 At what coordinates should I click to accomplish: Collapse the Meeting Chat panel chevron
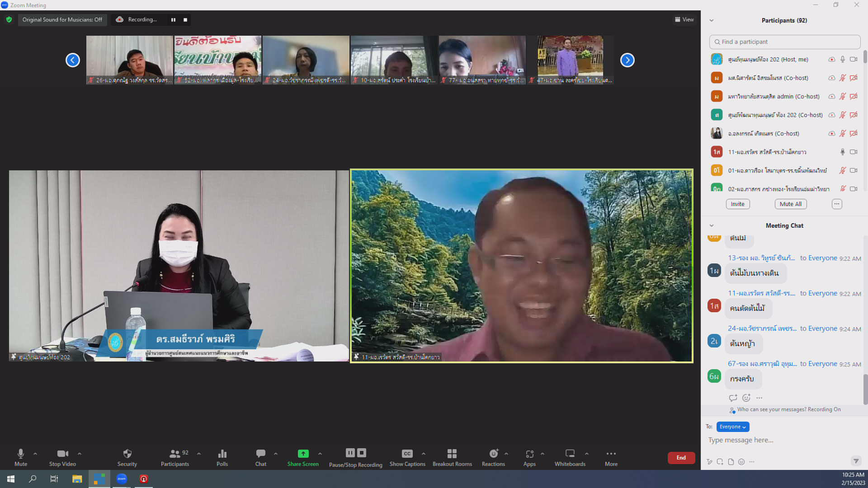click(x=712, y=225)
